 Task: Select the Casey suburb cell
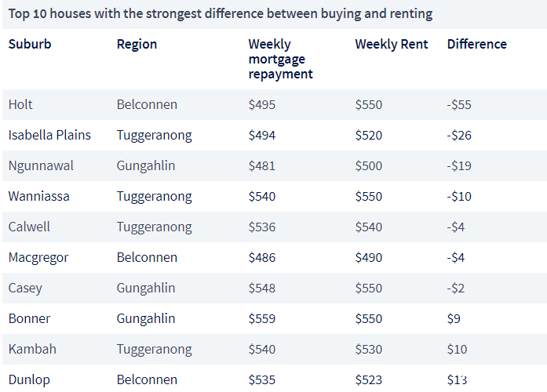[x=25, y=289]
